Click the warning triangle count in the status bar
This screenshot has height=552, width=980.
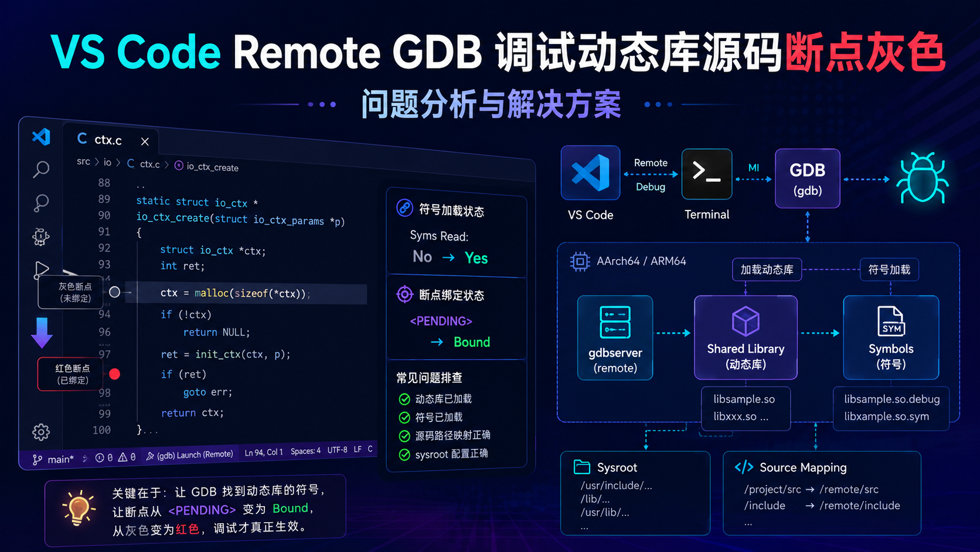point(127,457)
